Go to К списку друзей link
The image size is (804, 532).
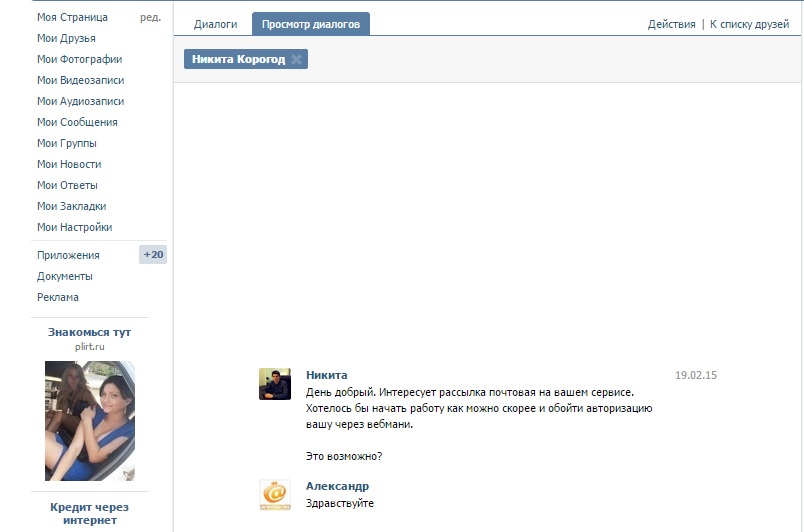[749, 24]
